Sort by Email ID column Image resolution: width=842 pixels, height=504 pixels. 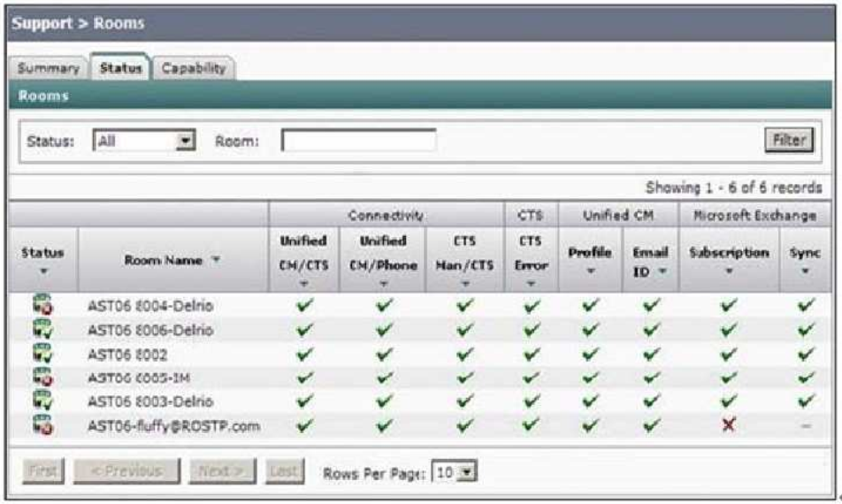tap(662, 271)
